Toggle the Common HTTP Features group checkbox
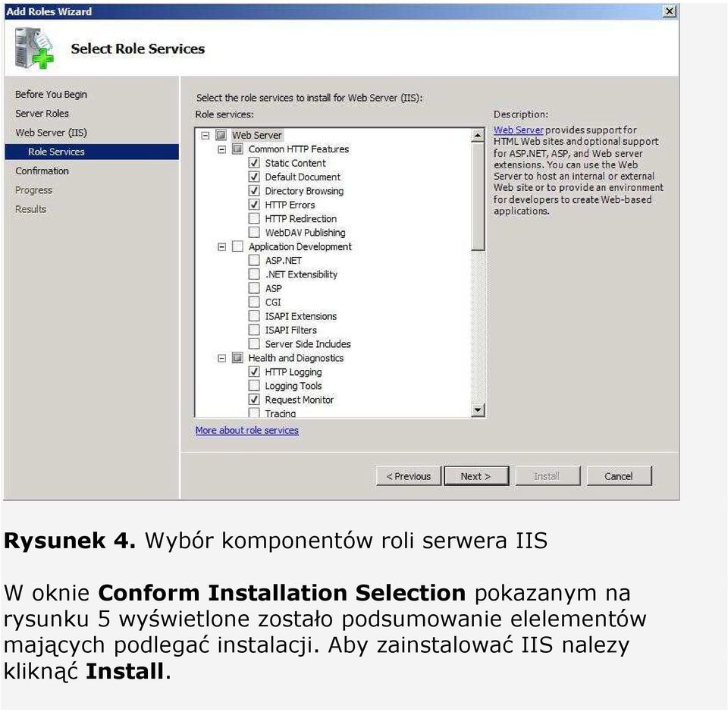This screenshot has width=728, height=712. click(x=237, y=149)
